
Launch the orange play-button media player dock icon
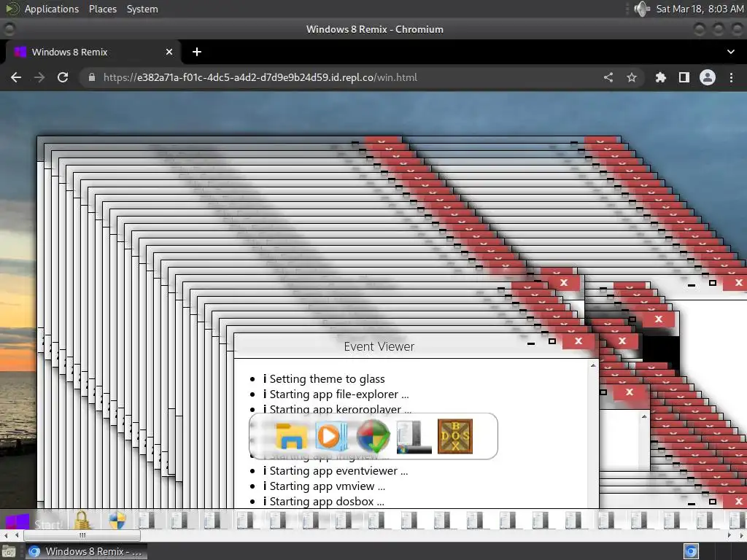tap(331, 436)
